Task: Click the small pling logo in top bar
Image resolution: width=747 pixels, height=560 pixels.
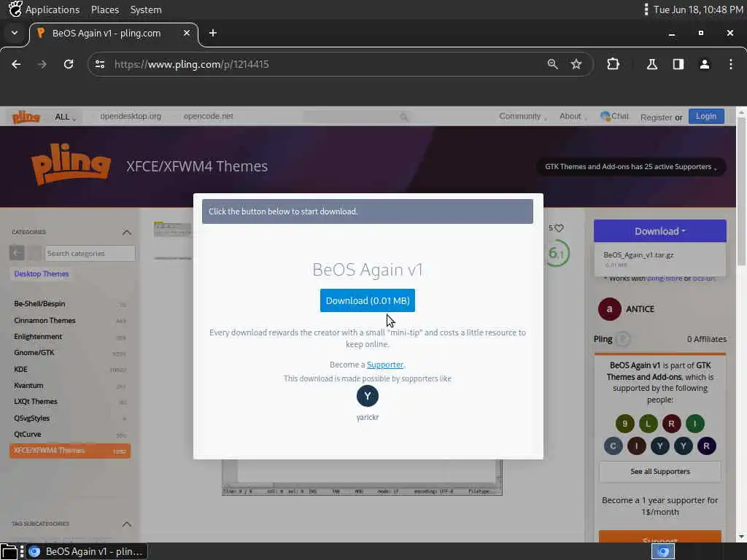Action: 26,117
